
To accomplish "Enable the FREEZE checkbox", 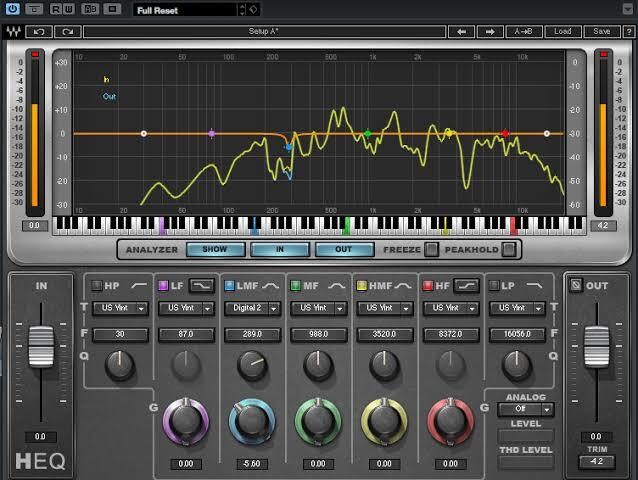I will (431, 249).
